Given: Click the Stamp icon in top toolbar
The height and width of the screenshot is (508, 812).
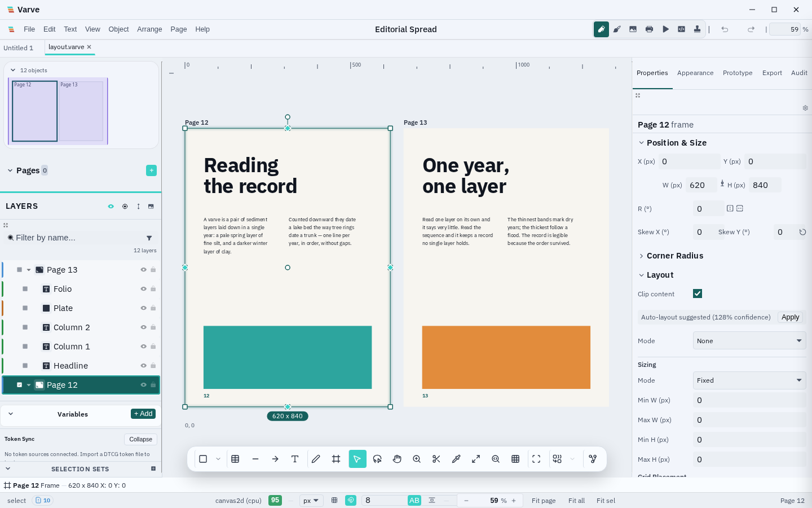Looking at the screenshot, I should 698,29.
